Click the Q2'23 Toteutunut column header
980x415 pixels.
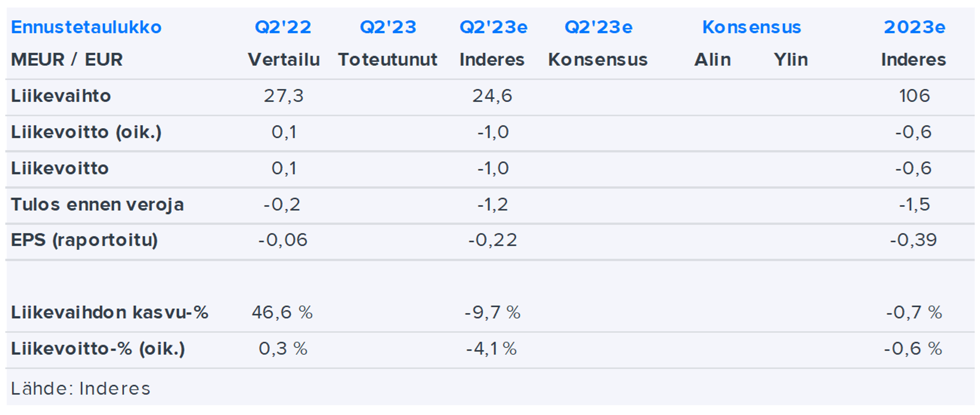coord(388,27)
